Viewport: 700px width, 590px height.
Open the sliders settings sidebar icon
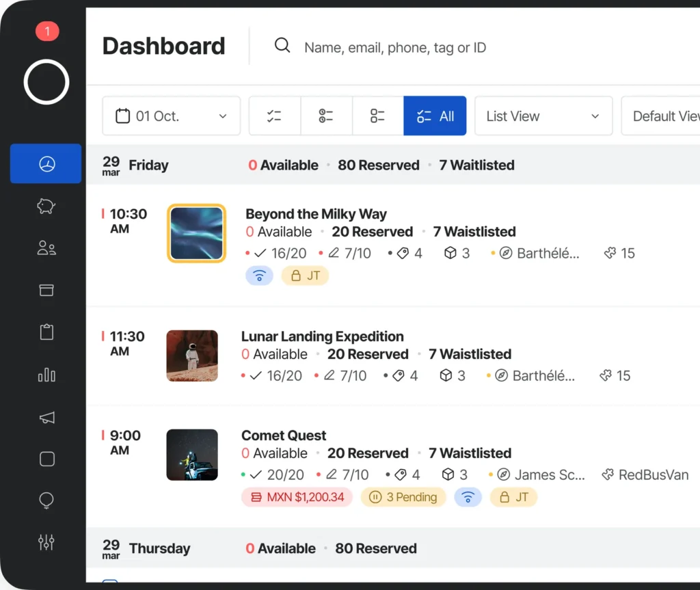point(46,542)
